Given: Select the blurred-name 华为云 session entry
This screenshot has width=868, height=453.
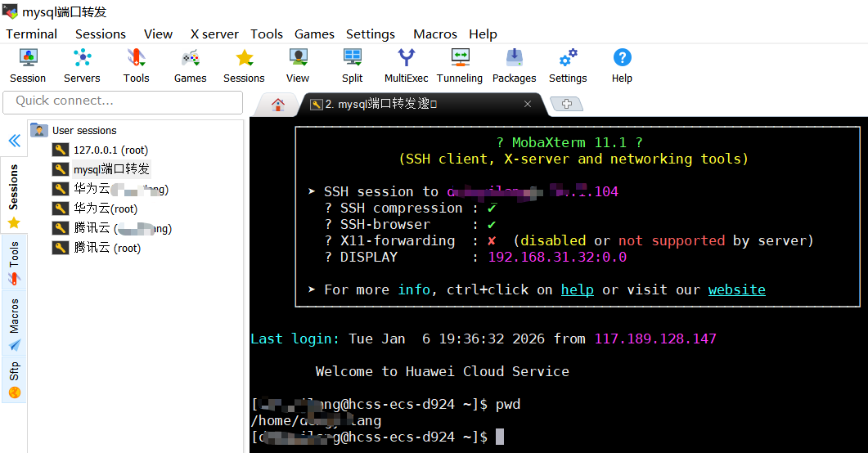Looking at the screenshot, I should click(x=121, y=189).
